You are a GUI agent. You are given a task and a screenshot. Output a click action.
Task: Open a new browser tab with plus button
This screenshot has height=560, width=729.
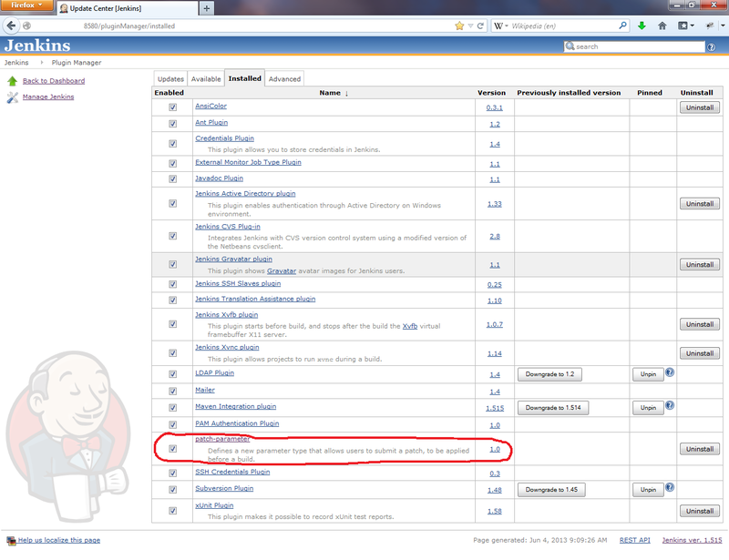coord(207,8)
